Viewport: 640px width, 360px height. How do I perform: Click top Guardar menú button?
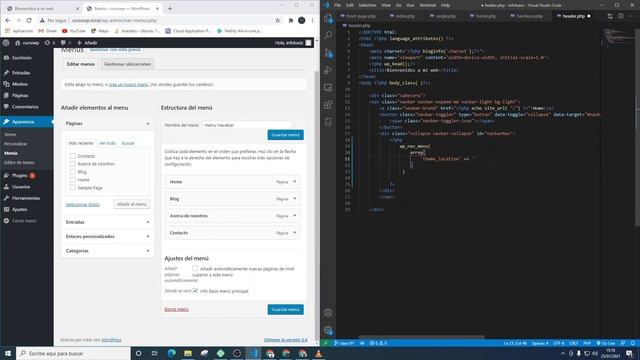coord(286,135)
